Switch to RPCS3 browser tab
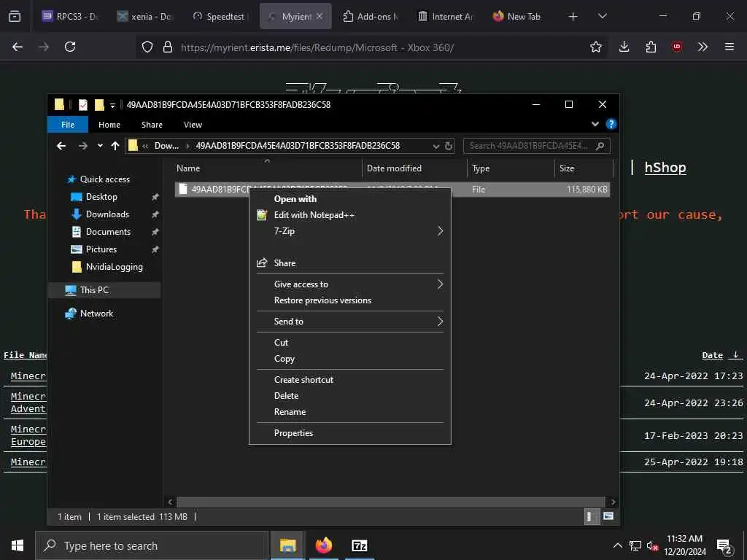 click(x=69, y=17)
